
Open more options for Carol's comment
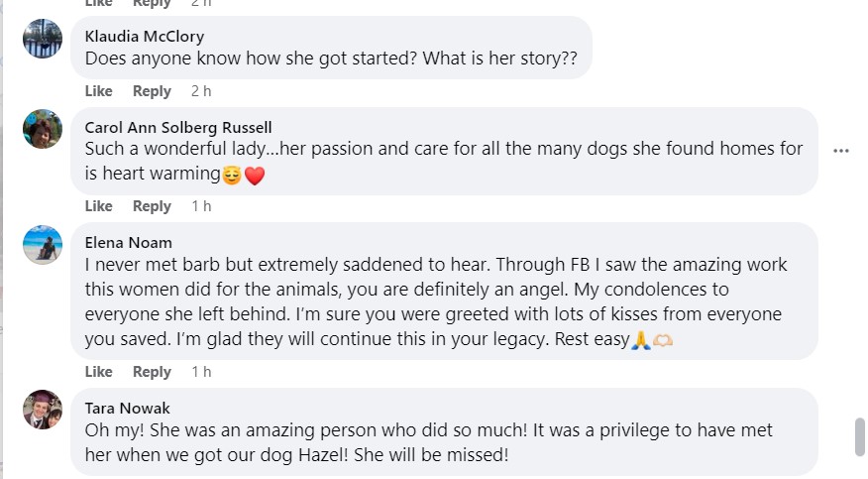click(841, 151)
